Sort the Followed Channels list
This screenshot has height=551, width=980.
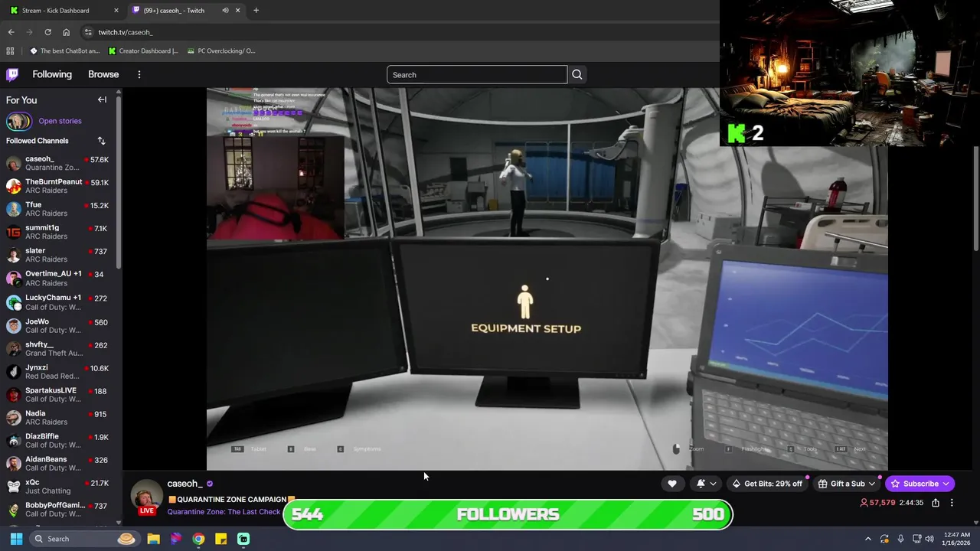pyautogui.click(x=101, y=141)
